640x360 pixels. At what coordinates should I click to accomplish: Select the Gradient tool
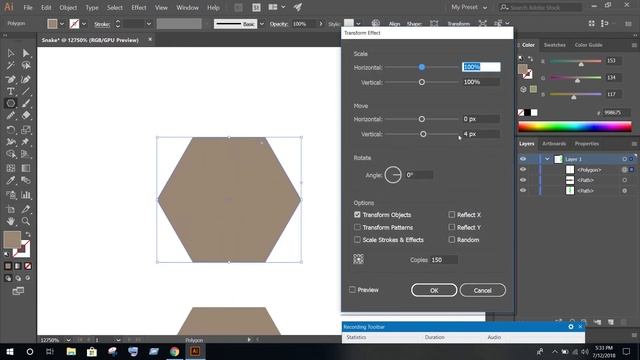tap(26, 168)
